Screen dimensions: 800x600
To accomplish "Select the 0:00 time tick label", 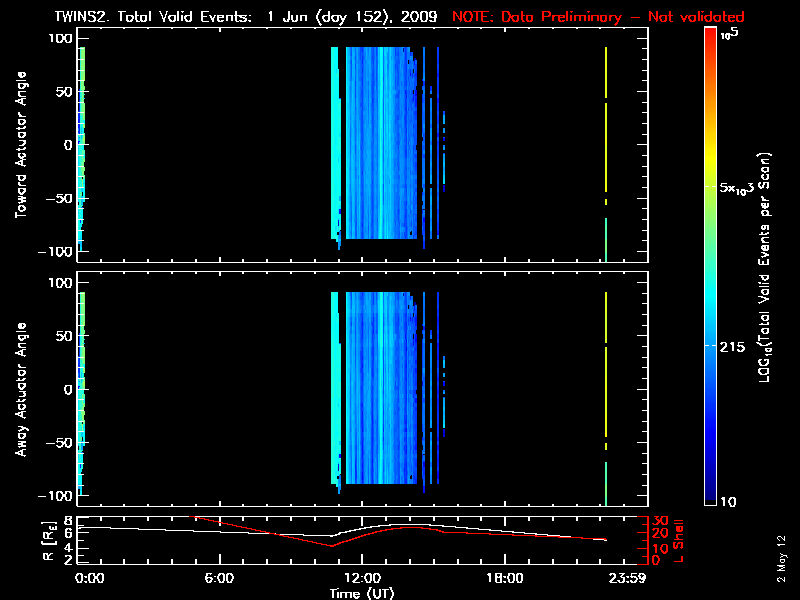I will [89, 578].
